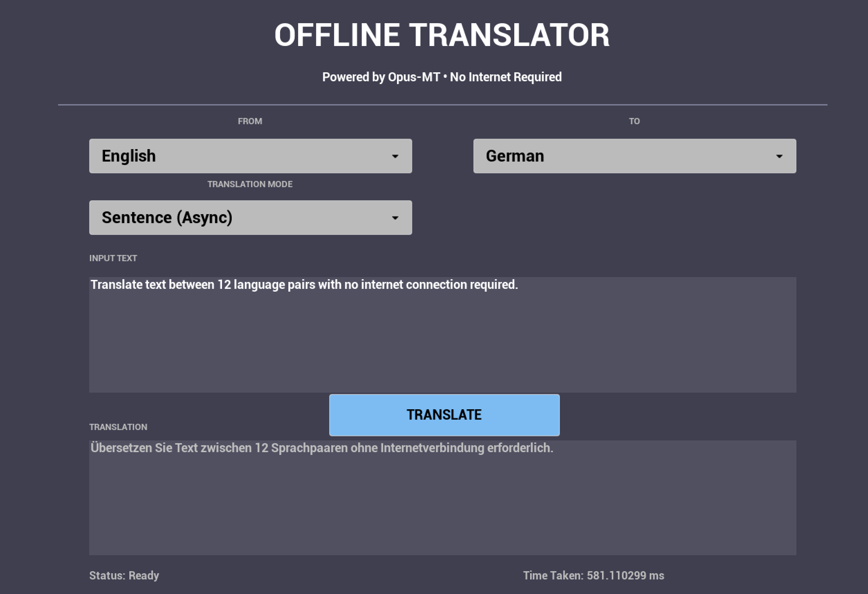Click the German translation output box
868x594 pixels.
(x=443, y=497)
